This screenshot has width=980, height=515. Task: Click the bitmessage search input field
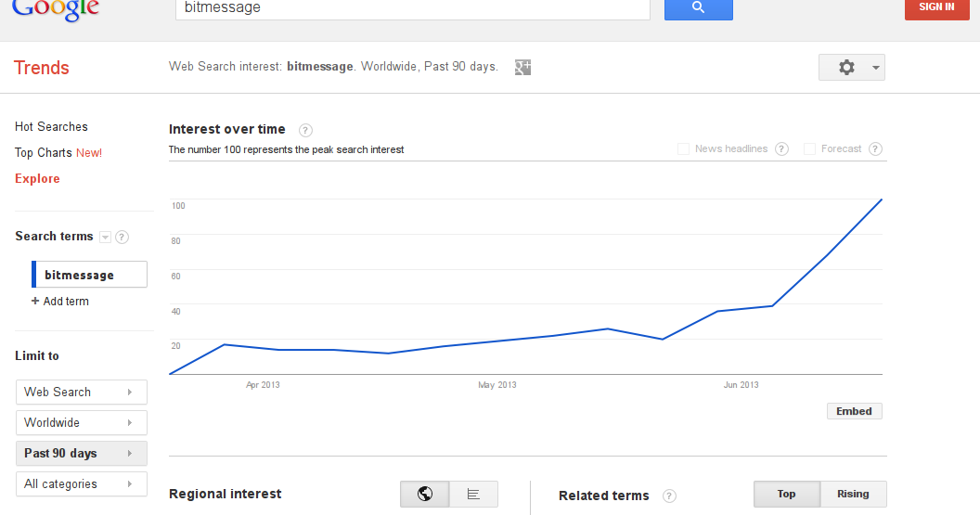pyautogui.click(x=412, y=8)
